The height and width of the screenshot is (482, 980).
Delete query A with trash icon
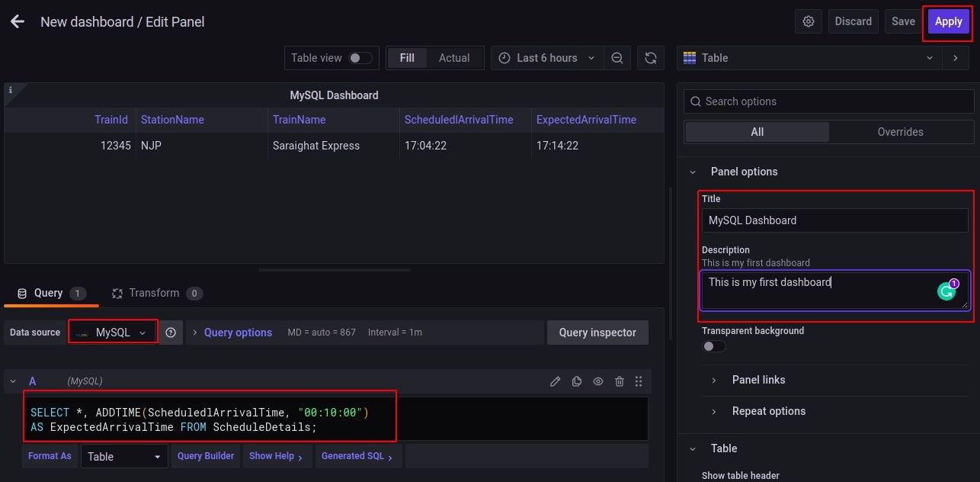point(620,381)
